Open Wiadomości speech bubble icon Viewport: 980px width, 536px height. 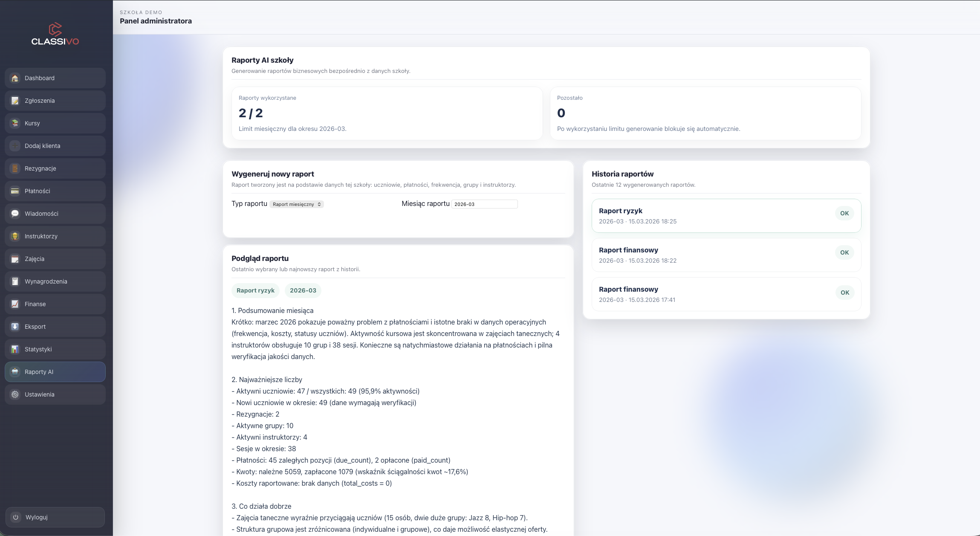tap(15, 214)
